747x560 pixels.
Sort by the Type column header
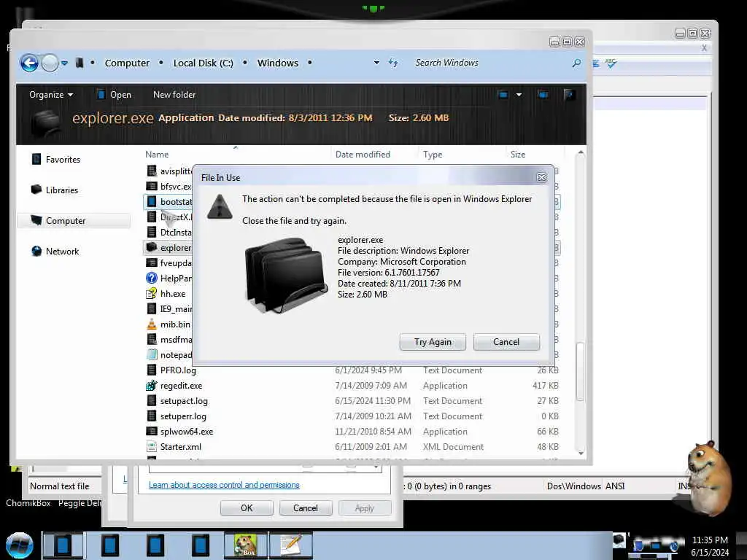433,155
